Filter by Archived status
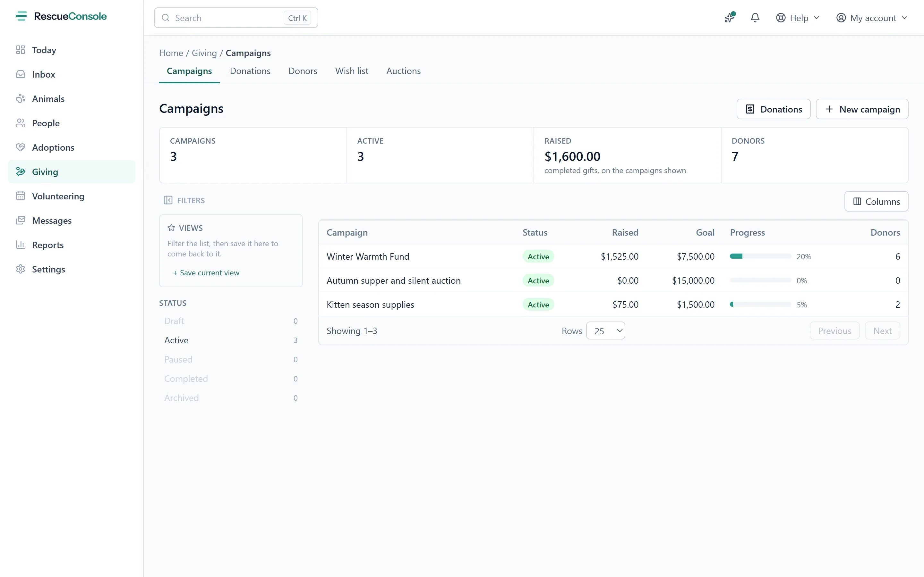 (231, 398)
